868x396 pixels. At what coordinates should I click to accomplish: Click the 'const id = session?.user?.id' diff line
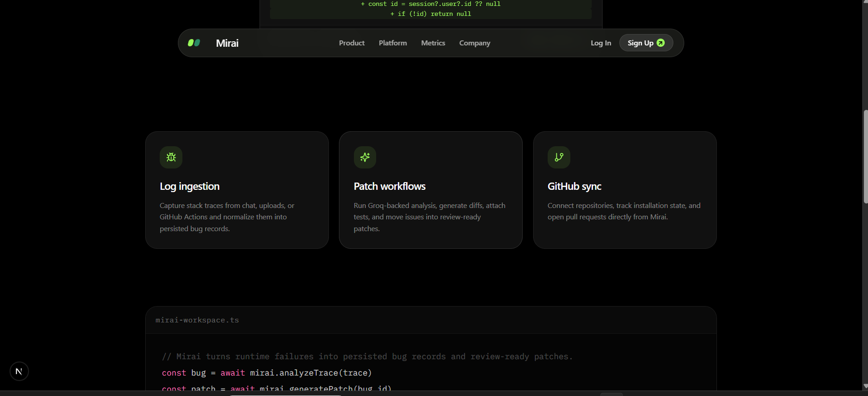click(x=431, y=4)
